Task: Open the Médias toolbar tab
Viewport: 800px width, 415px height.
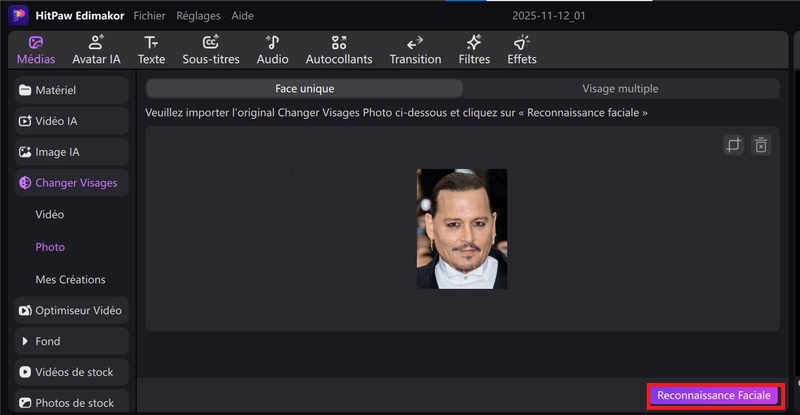Action: [x=36, y=50]
